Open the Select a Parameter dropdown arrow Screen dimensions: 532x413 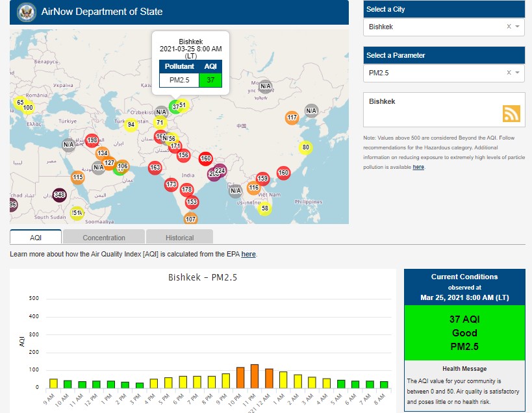tap(518, 73)
